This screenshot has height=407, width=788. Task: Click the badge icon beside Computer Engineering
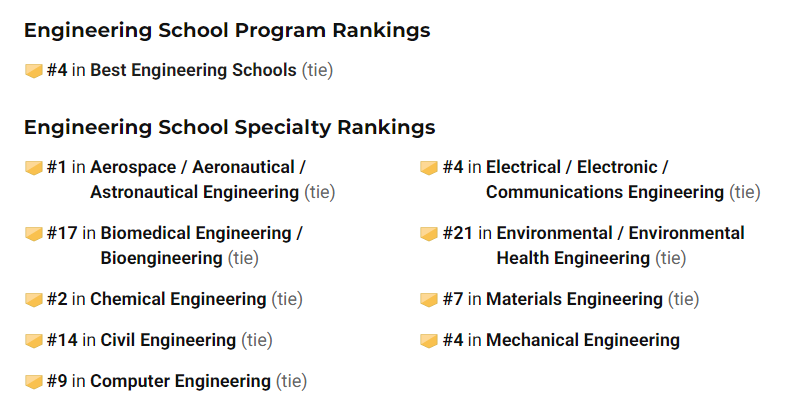[x=33, y=381]
